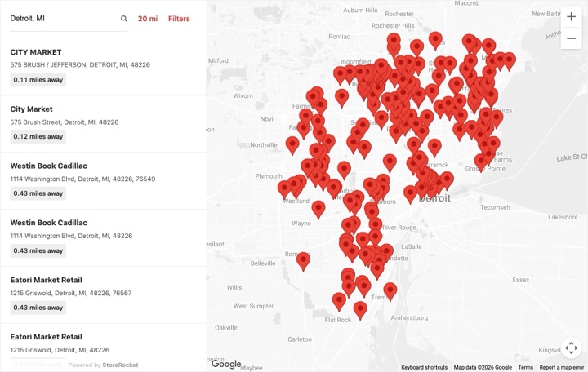
Task: Open Keyboard shortcuts on the map
Action: pos(424,367)
